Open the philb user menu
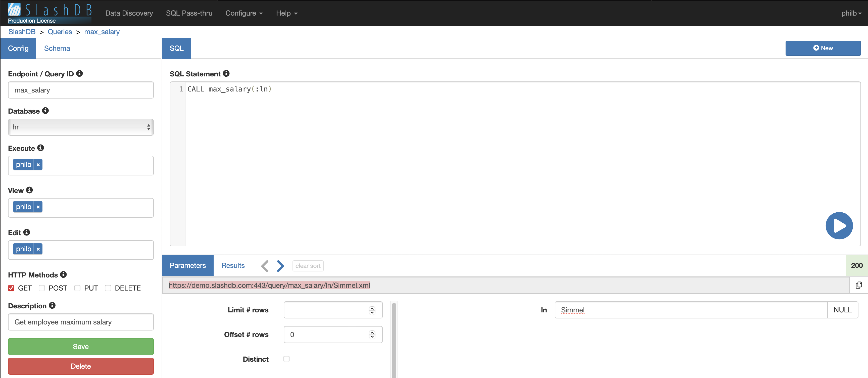 [851, 13]
